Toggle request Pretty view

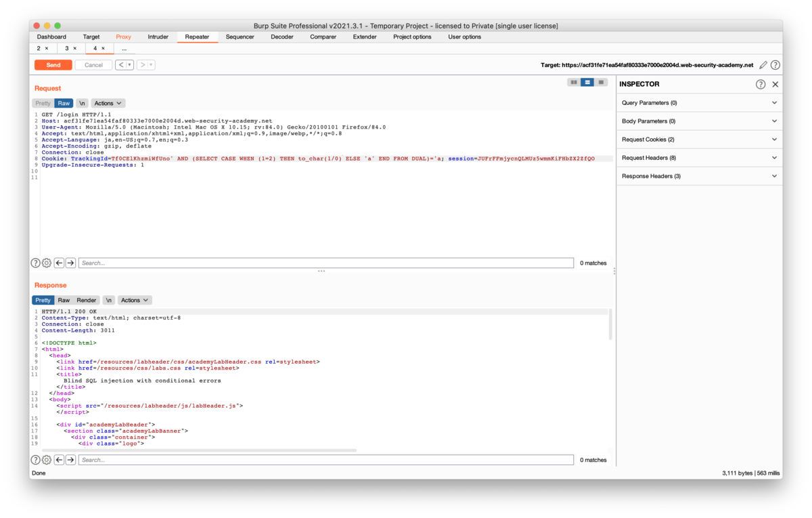click(x=43, y=103)
